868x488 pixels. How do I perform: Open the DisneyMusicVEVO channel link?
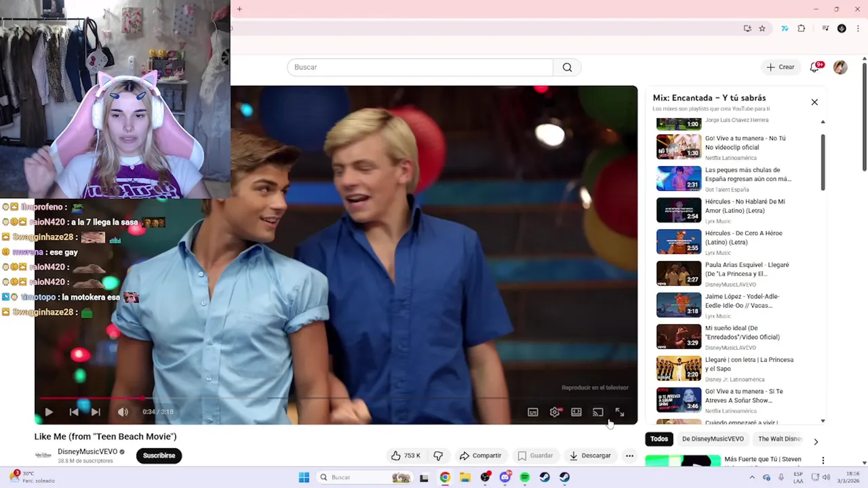87,451
